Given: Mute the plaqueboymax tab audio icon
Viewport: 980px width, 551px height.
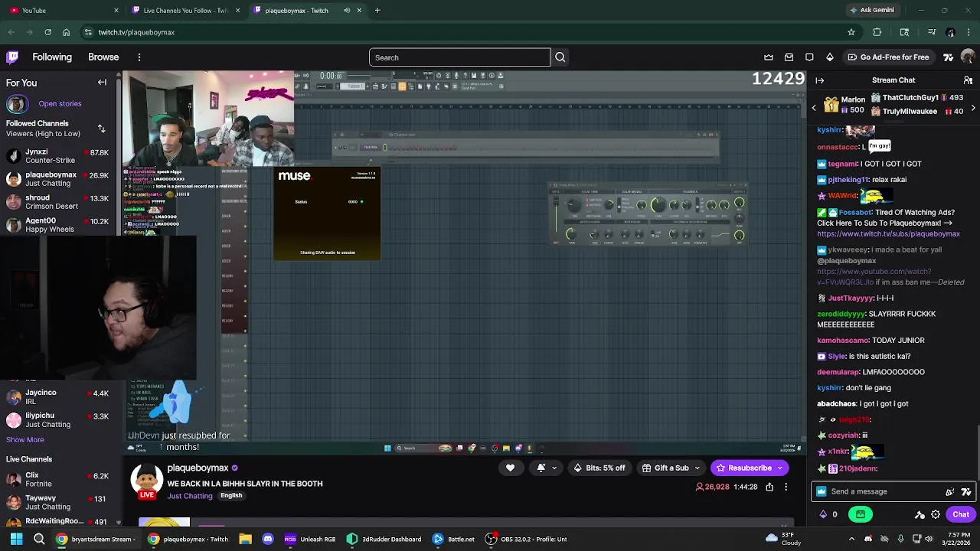Looking at the screenshot, I should (347, 10).
